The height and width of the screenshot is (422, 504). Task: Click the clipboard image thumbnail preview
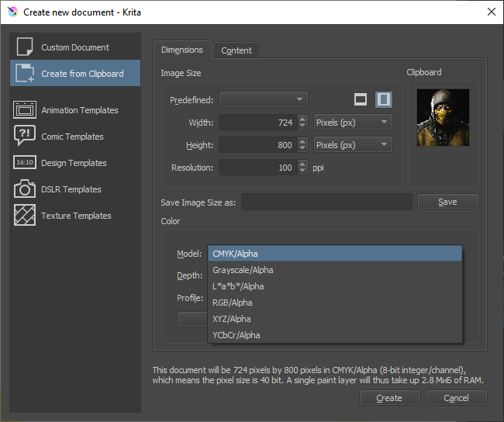(443, 117)
